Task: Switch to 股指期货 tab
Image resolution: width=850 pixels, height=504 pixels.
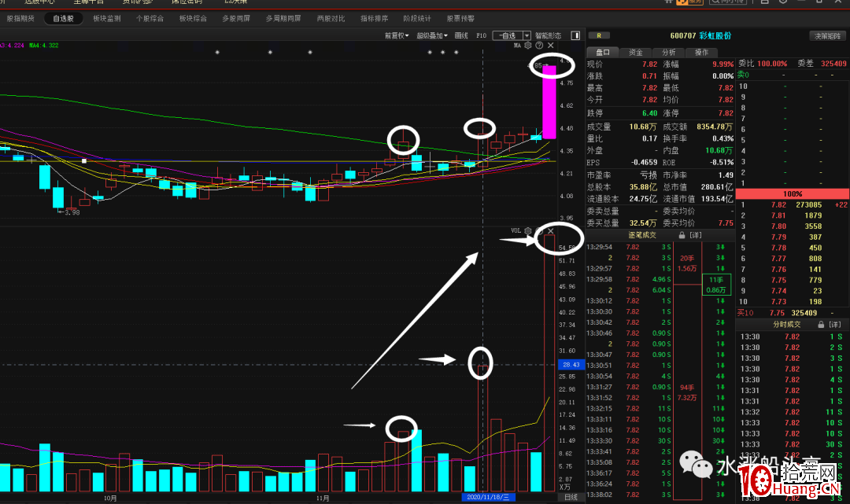Action: point(20,18)
